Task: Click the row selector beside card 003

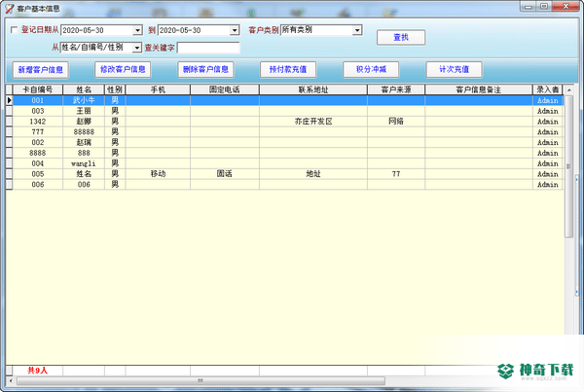Action: pos(9,111)
